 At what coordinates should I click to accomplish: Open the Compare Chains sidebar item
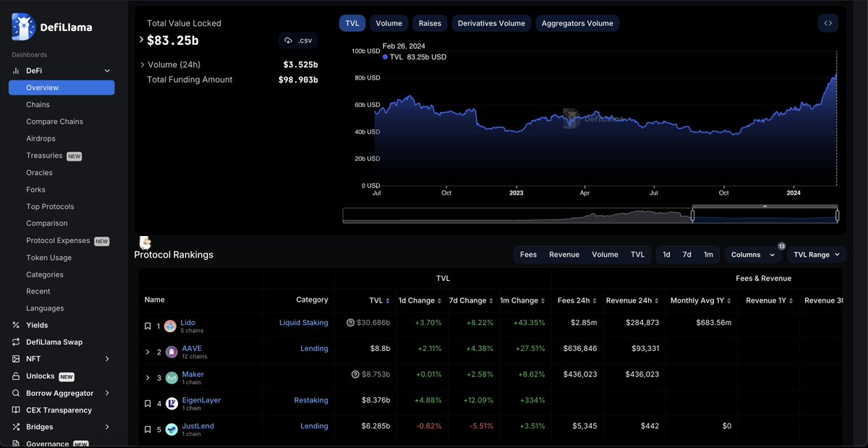[54, 122]
